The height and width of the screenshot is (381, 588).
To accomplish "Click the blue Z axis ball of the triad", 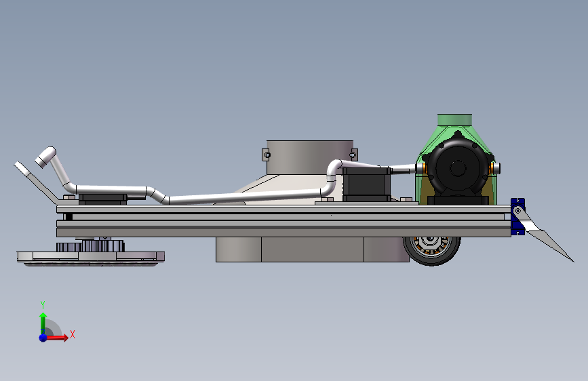I will [x=43, y=338].
